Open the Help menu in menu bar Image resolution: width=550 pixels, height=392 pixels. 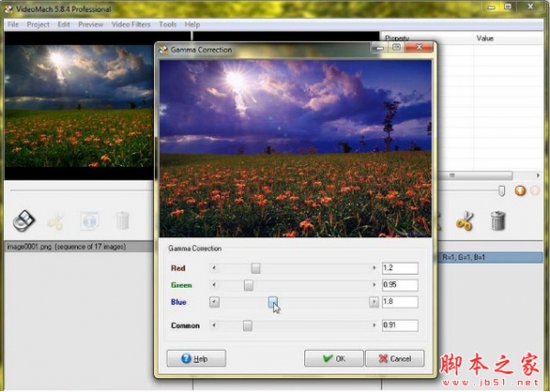pos(192,25)
